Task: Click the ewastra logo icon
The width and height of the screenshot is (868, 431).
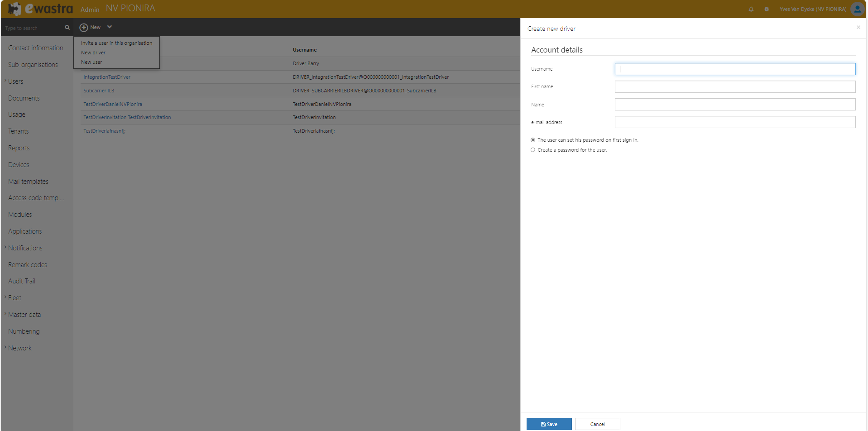Action: click(x=14, y=9)
